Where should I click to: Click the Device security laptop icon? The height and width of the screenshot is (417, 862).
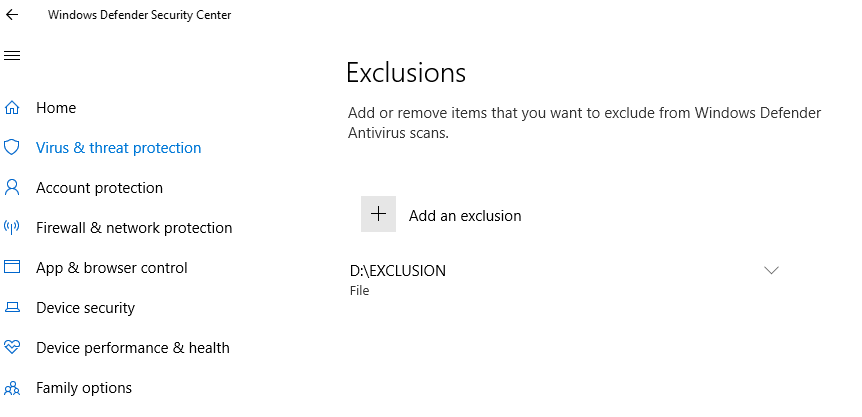[x=13, y=307]
